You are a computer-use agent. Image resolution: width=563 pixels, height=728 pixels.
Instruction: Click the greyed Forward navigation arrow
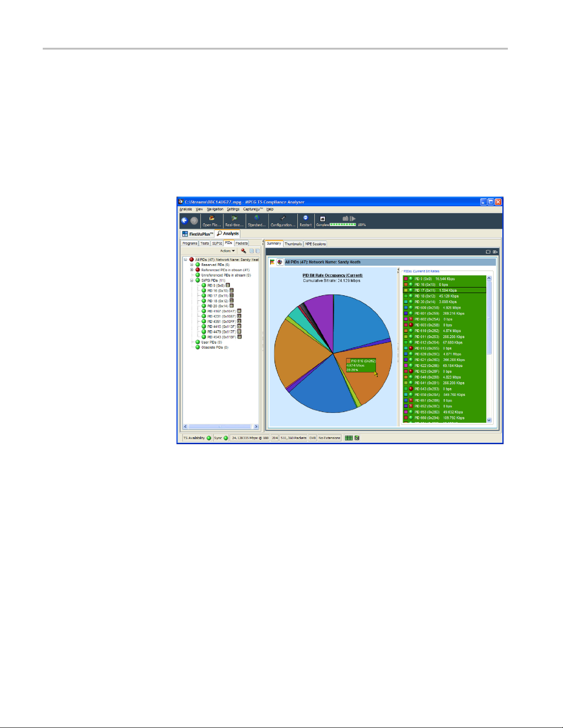194,221
